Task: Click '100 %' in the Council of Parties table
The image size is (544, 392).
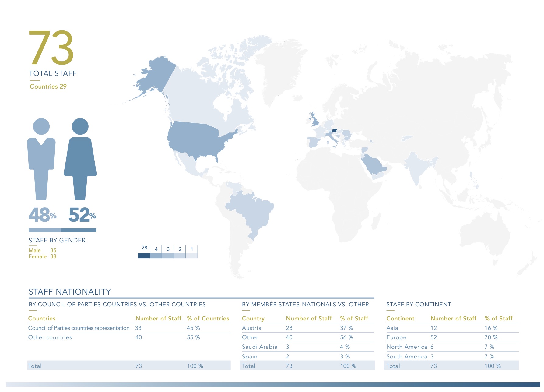Action: tap(195, 366)
